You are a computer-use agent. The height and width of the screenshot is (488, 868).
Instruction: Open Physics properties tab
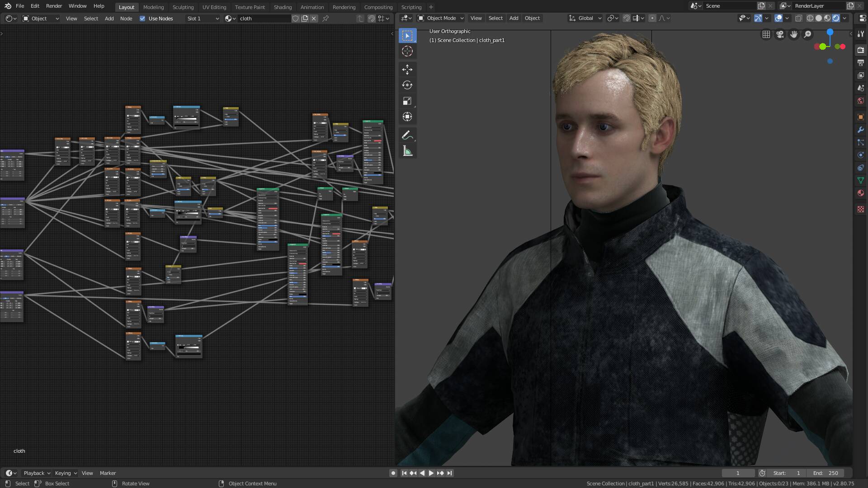pos(861,155)
